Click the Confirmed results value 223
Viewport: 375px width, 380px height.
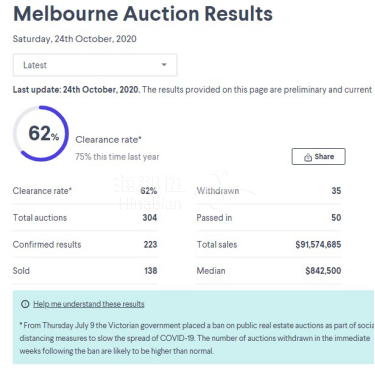coord(150,245)
